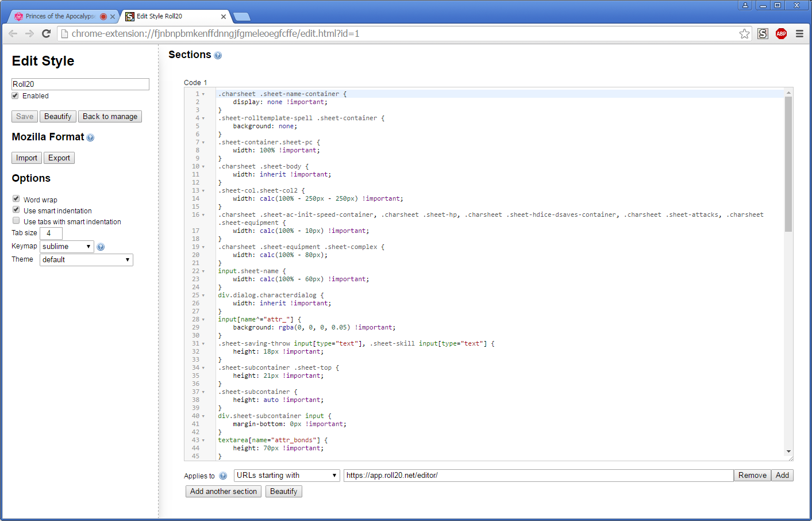812x521 pixels.
Task: Click the code editor scrollbar thumb
Action: 788,164
